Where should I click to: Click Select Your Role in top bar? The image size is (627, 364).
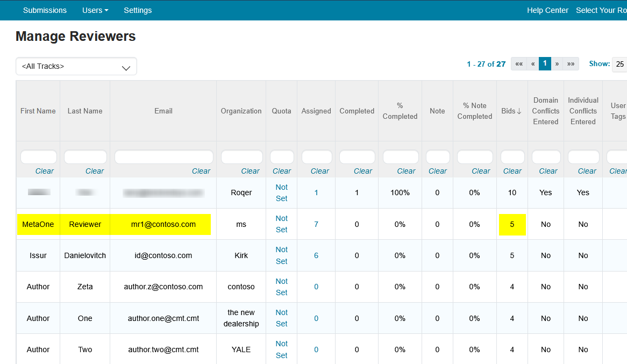point(601,10)
